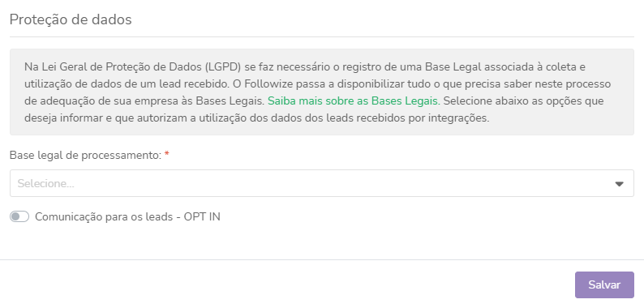This screenshot has height=308, width=644.
Task: Click the 'Base legal de processamento:' field label
Action: (85, 156)
